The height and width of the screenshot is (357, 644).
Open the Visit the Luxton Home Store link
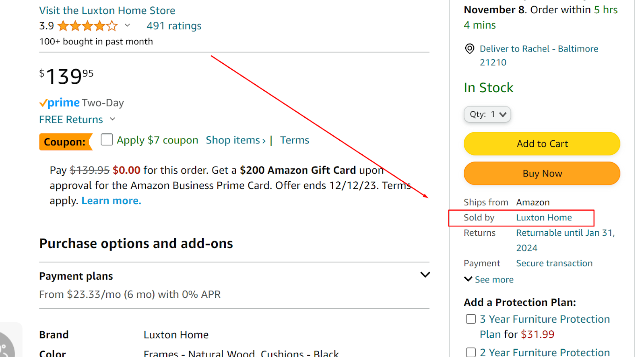[x=107, y=10]
